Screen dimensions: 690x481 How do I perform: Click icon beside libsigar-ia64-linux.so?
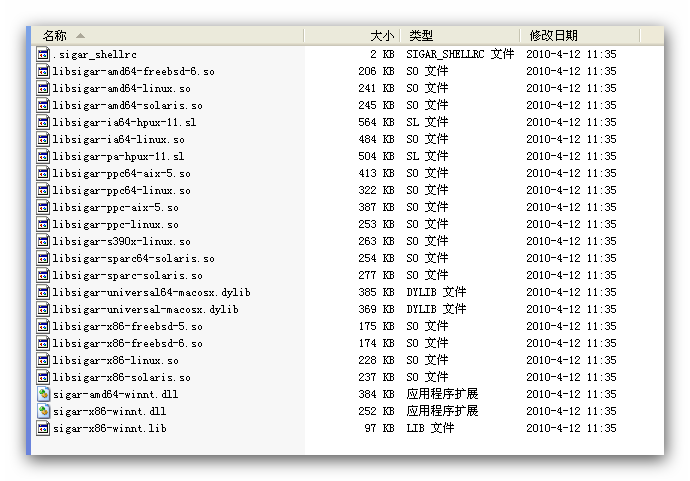(x=43, y=140)
